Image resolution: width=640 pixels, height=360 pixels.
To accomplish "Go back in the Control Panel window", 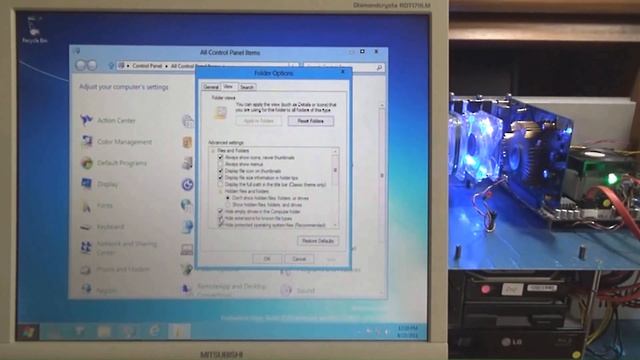I will pos(80,65).
